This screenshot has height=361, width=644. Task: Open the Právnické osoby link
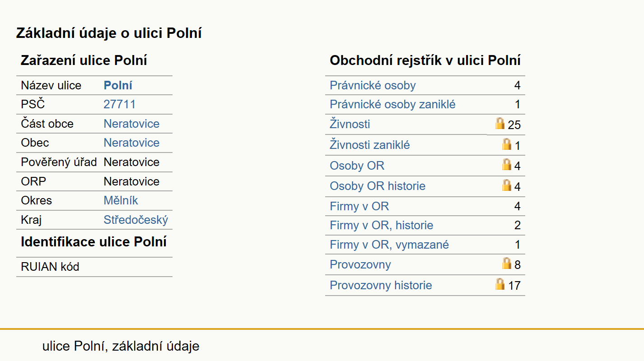point(373,86)
